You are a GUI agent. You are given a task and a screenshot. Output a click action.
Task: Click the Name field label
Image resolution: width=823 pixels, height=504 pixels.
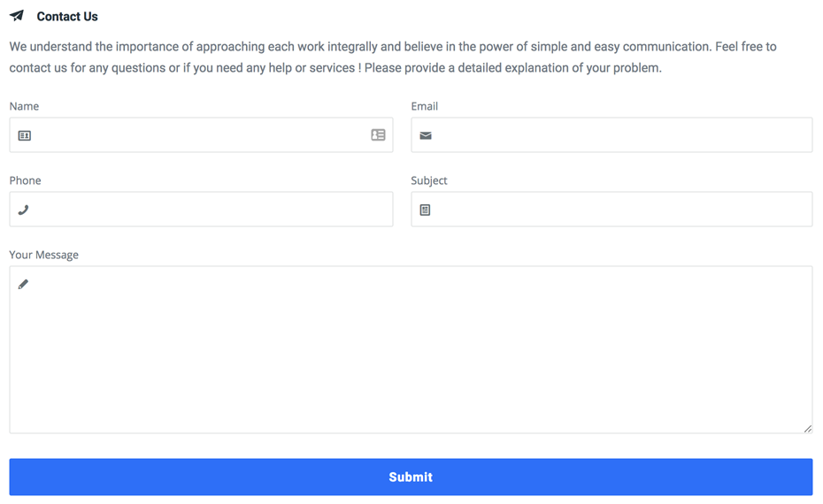click(24, 106)
